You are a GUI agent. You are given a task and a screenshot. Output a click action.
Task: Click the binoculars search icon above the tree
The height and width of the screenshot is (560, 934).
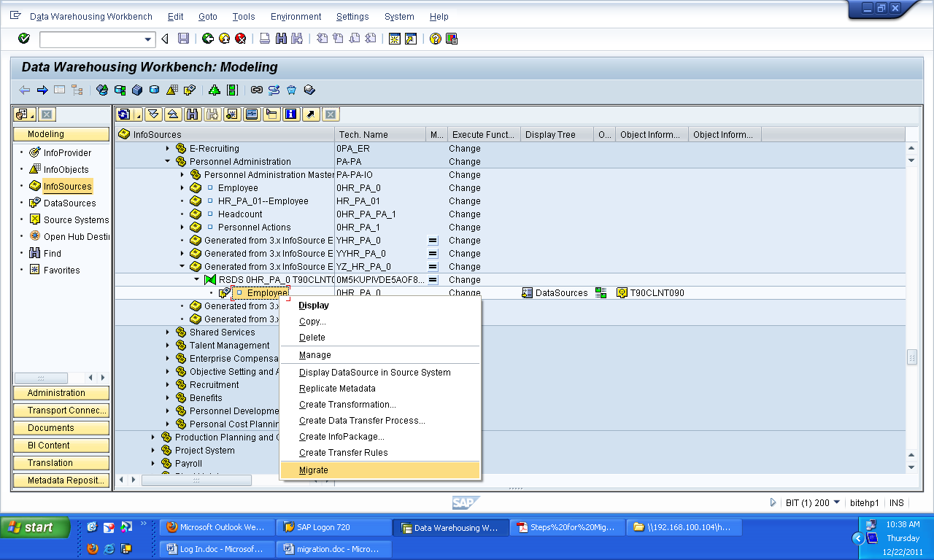193,114
